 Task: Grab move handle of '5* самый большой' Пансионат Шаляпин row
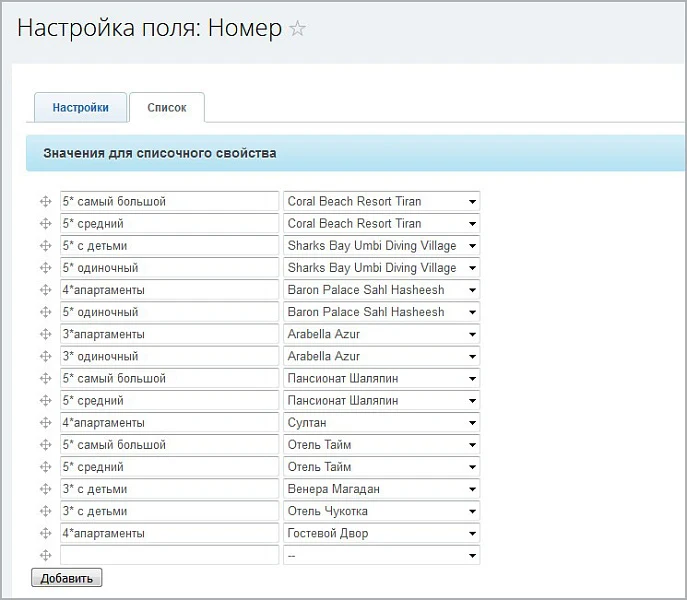click(46, 379)
